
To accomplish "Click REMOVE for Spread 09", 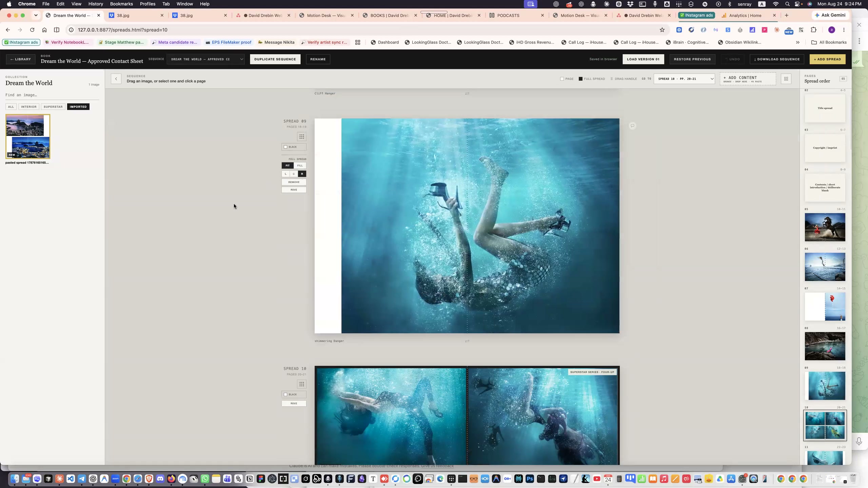I will click(294, 182).
